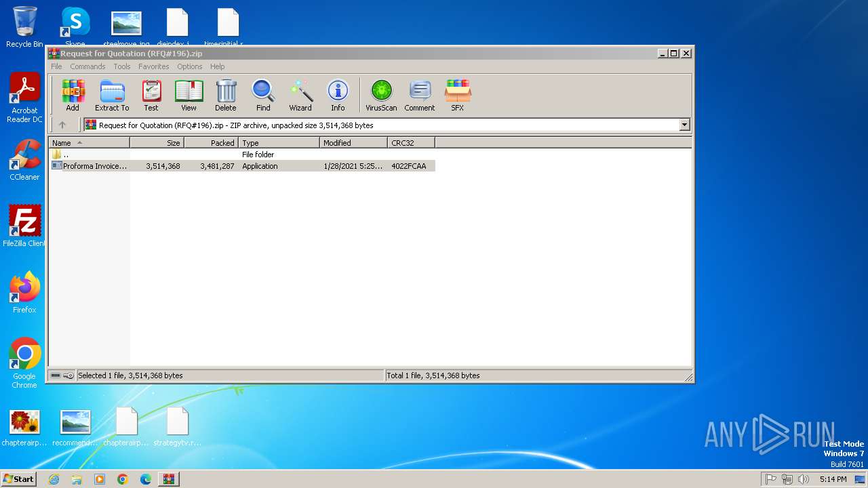Click WinRAR taskbar button

(x=168, y=479)
